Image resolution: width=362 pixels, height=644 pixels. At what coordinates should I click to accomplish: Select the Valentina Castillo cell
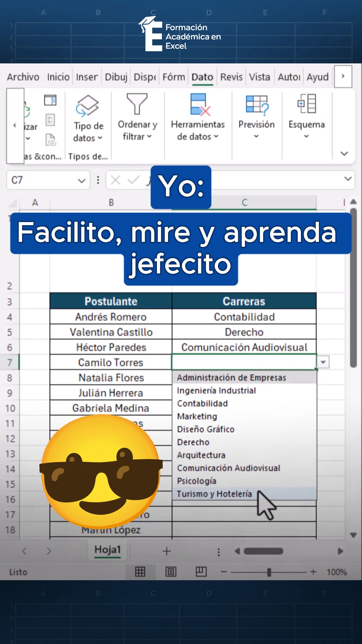111,332
